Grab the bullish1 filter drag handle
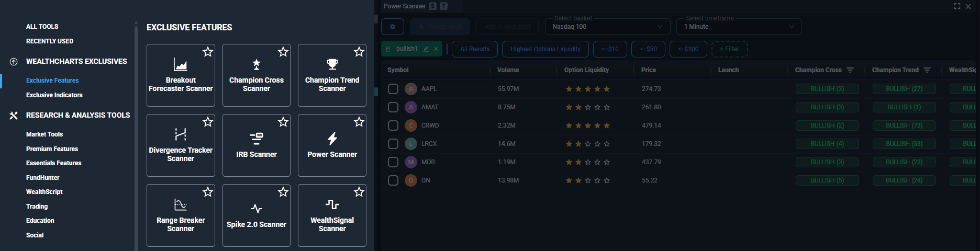 pyautogui.click(x=388, y=49)
